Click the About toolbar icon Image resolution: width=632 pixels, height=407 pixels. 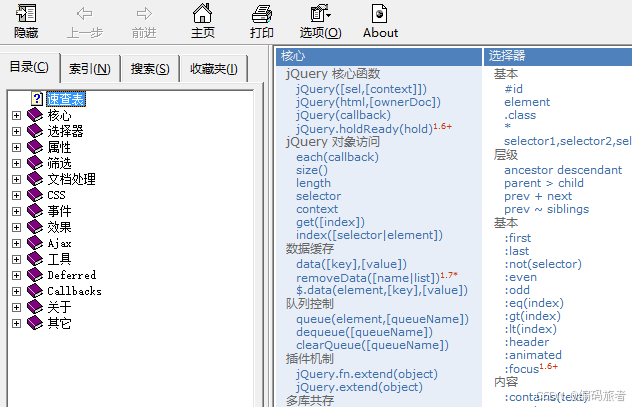(379, 14)
